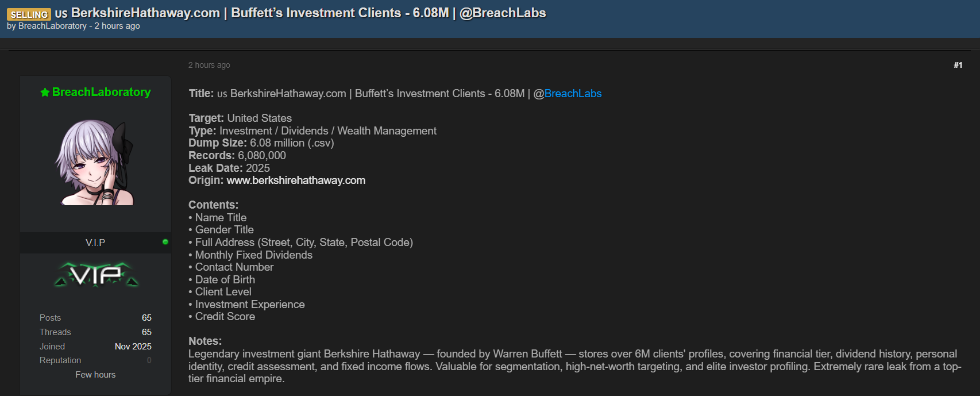Viewport: 980px width, 396px height.
Task: Open BreachLaboratory's profile avatar
Action: pyautogui.click(x=95, y=162)
